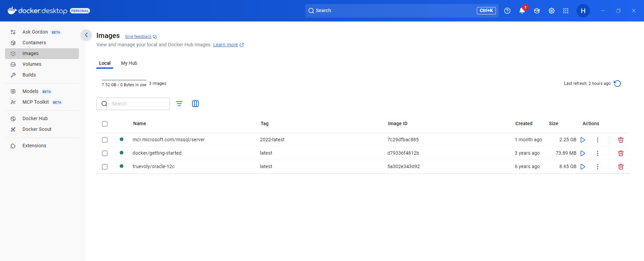Open Builds section
Screen dimensions: 644x261
(x=42, y=75)
